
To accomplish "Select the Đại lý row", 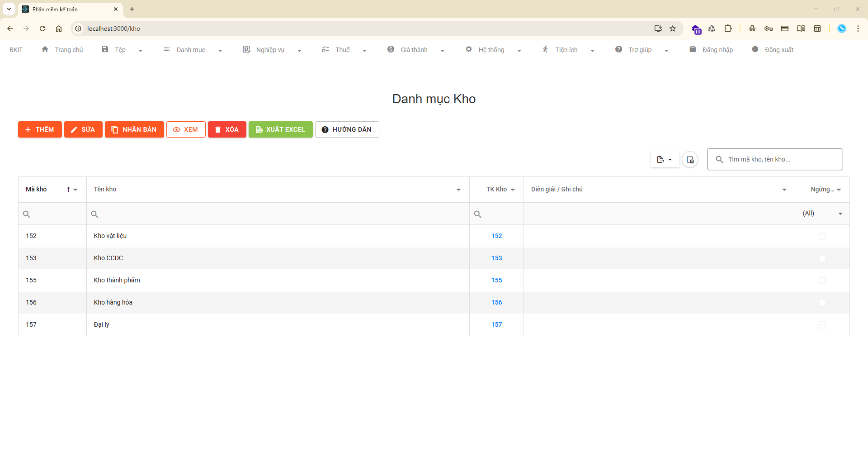I will pos(434,324).
